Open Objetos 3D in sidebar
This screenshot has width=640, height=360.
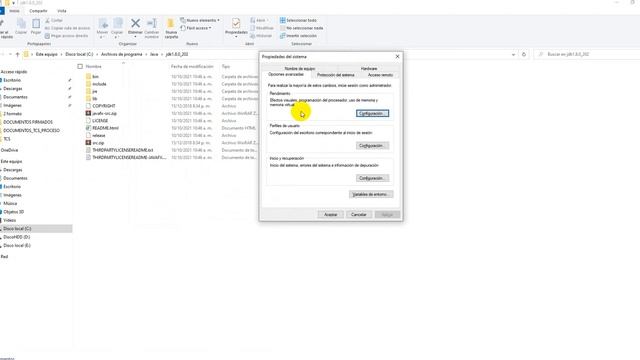(13, 212)
